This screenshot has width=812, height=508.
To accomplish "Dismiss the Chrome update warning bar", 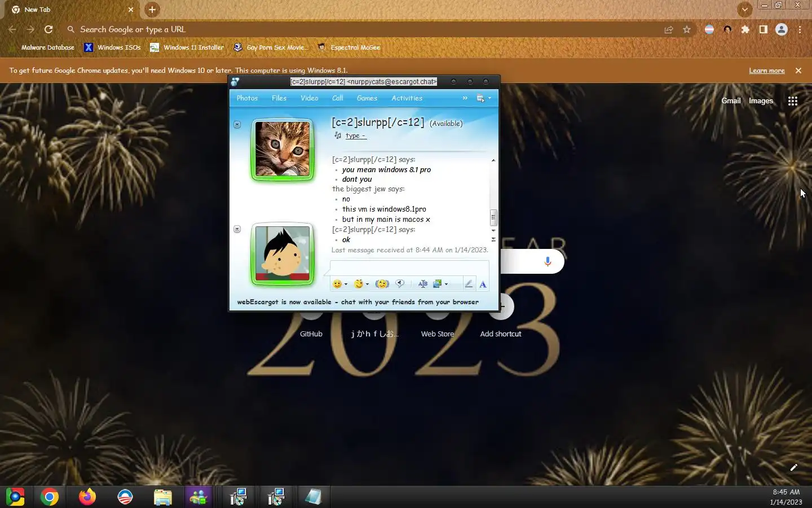I will click(798, 71).
